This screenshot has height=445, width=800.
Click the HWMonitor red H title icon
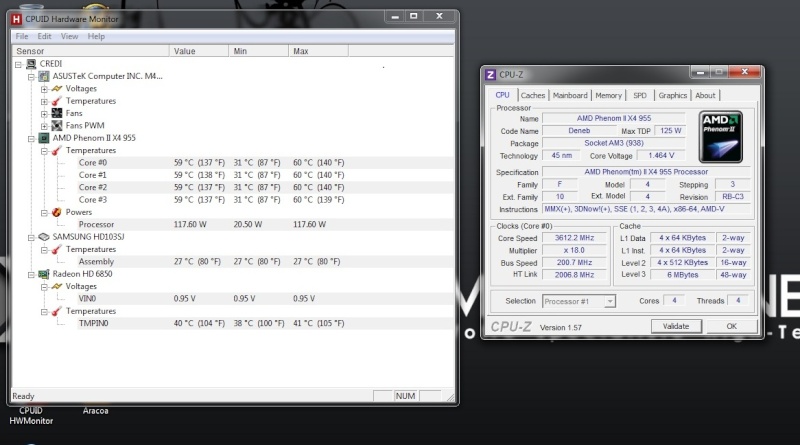click(16, 19)
